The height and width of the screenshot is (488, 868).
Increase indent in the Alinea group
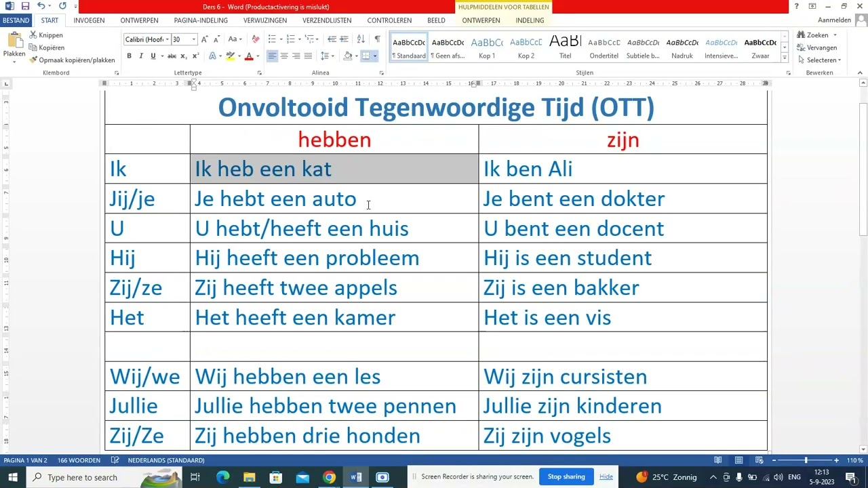tap(344, 39)
